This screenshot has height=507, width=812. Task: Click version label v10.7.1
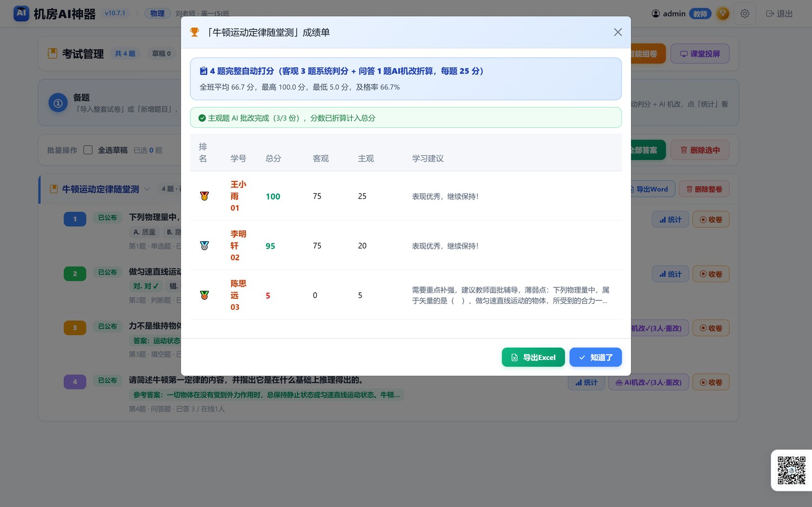coord(115,13)
